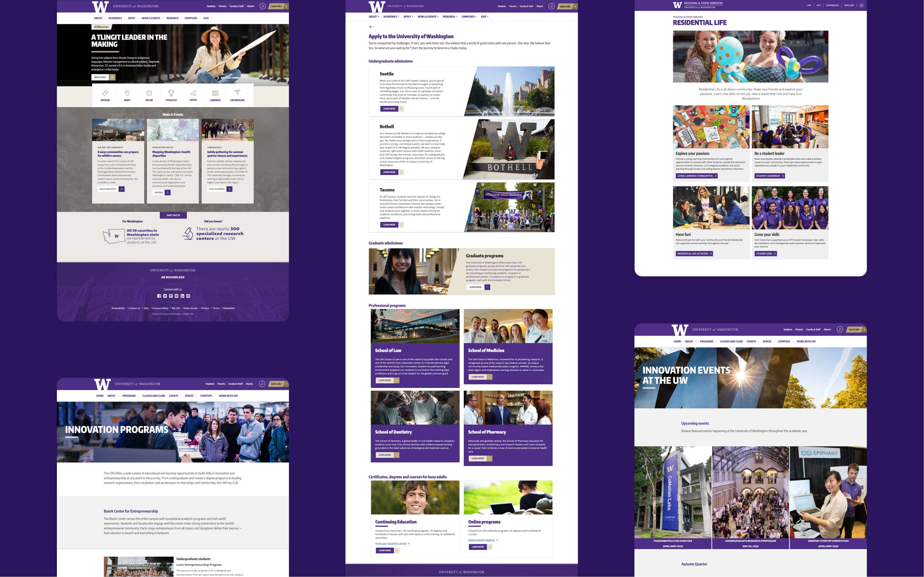Click the Libraries book icon
The width and height of the screenshot is (924, 577).
click(x=215, y=93)
